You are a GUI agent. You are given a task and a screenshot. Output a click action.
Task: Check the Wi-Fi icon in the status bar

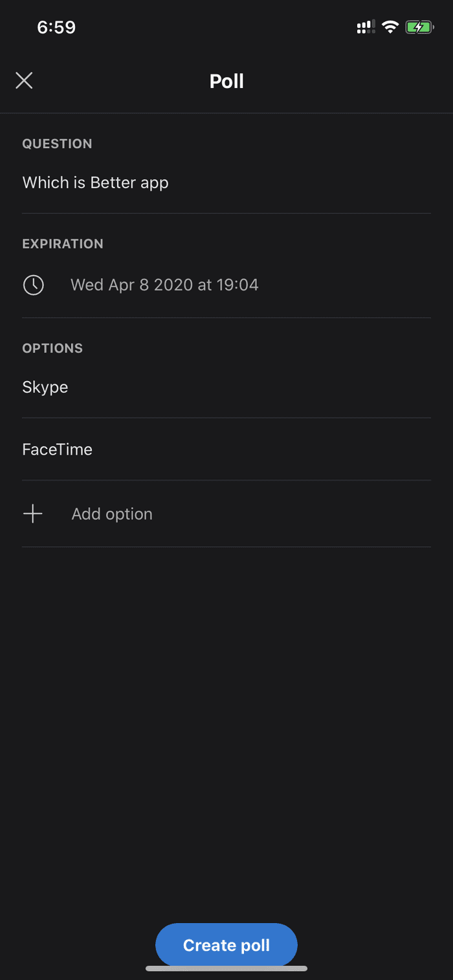coord(390,27)
